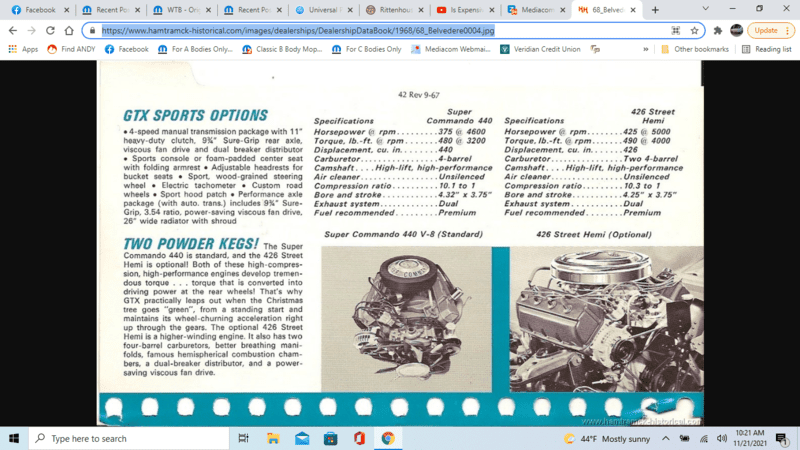The width and height of the screenshot is (800, 450).
Task: Open the Classic B Body Mopar bookmark
Action: tap(282, 49)
